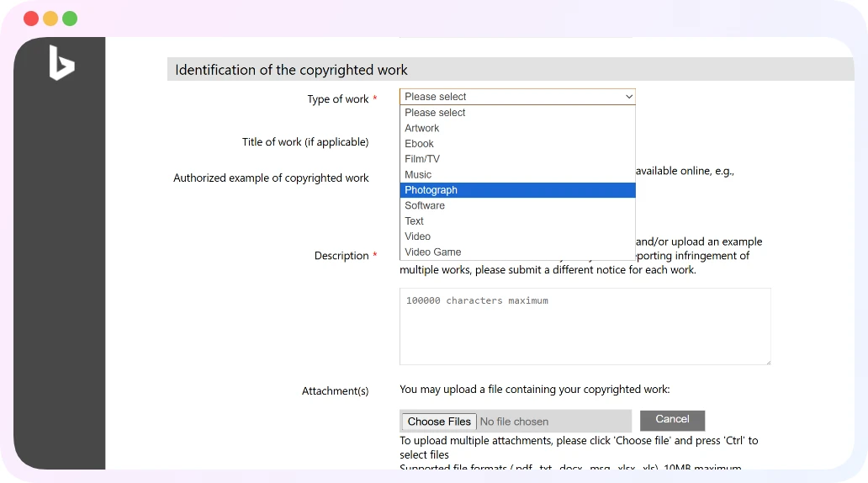
Task: Pick Music from the dropdown list
Action: click(x=517, y=174)
